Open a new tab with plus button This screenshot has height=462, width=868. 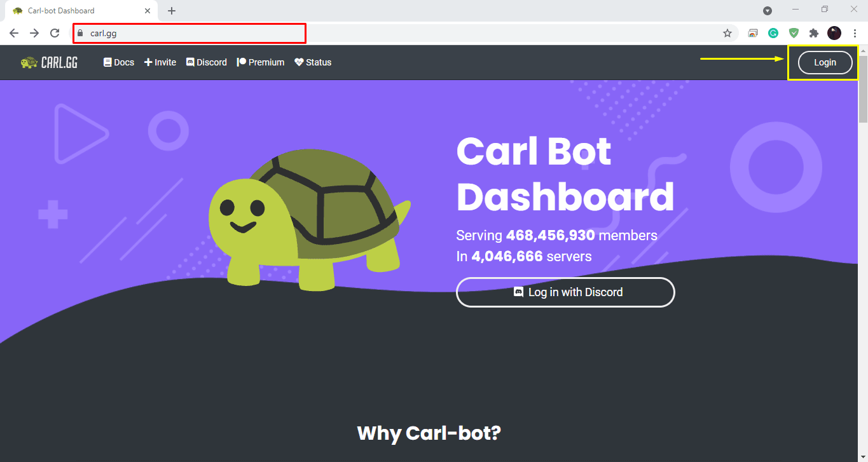(172, 11)
